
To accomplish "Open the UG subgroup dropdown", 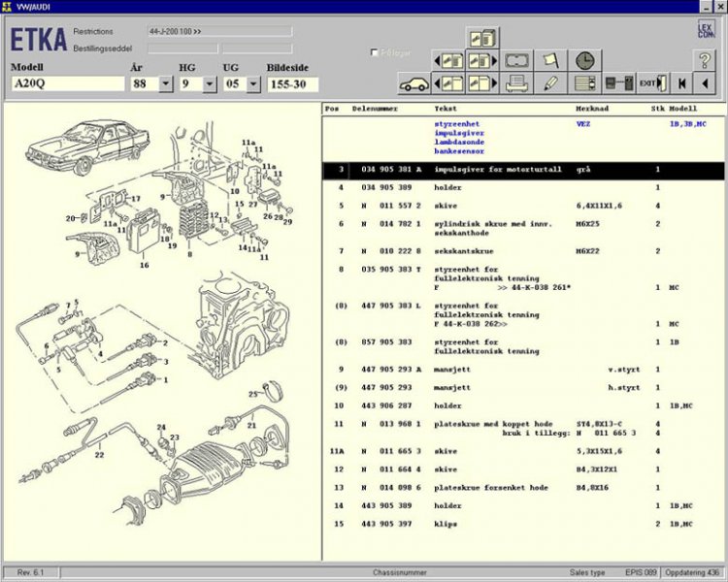I will point(253,84).
